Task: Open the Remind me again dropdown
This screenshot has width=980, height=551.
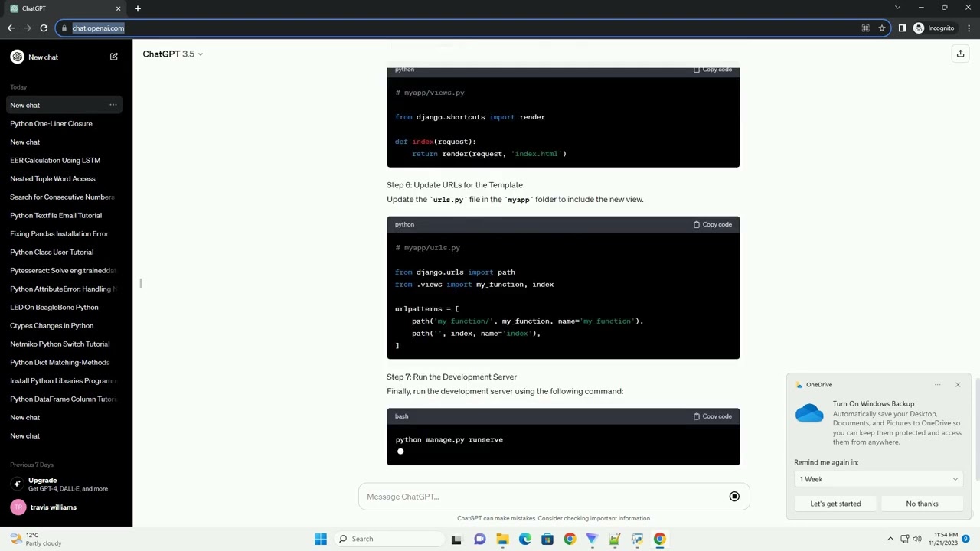Action: coord(878,479)
